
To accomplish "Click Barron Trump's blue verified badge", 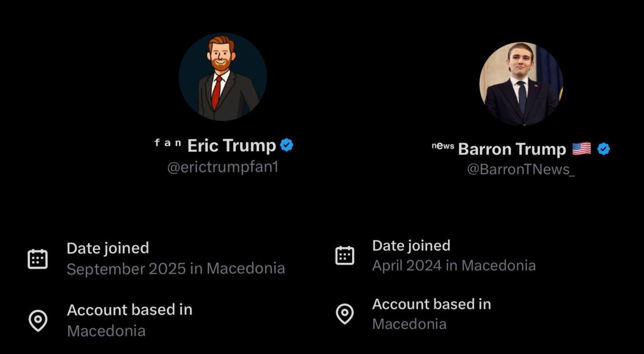I will (x=604, y=149).
